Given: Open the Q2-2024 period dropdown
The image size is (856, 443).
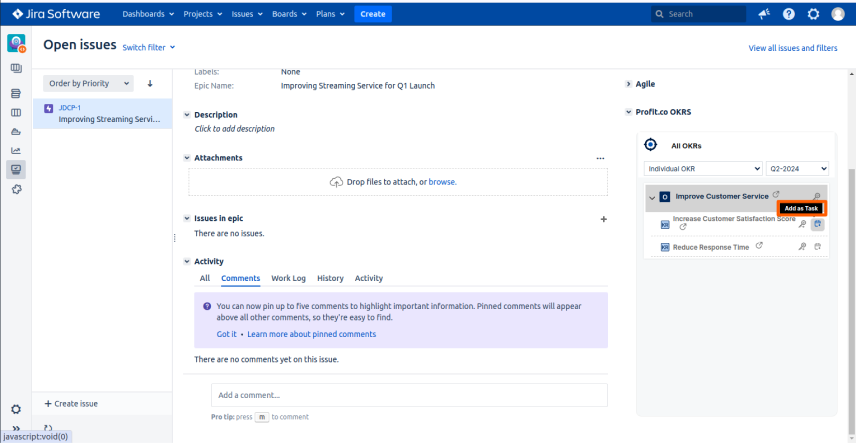Looking at the screenshot, I should pyautogui.click(x=798, y=169).
